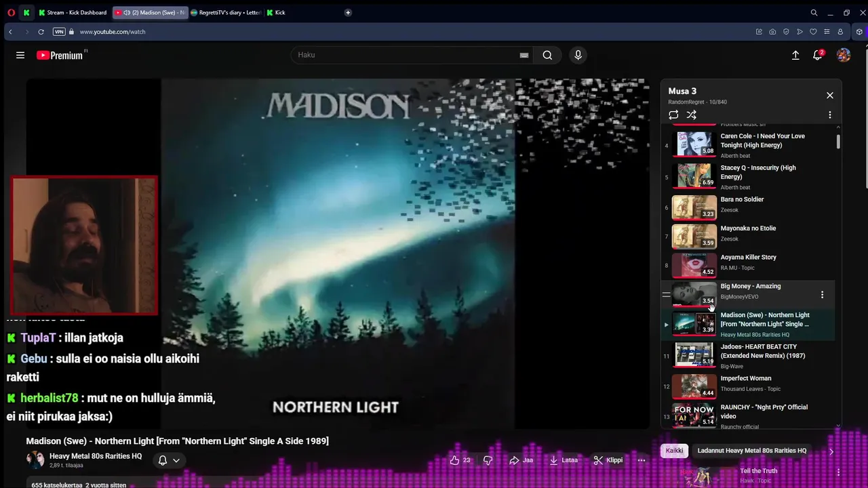868x488 pixels.
Task: Toggle playlist loop
Action: (673, 115)
